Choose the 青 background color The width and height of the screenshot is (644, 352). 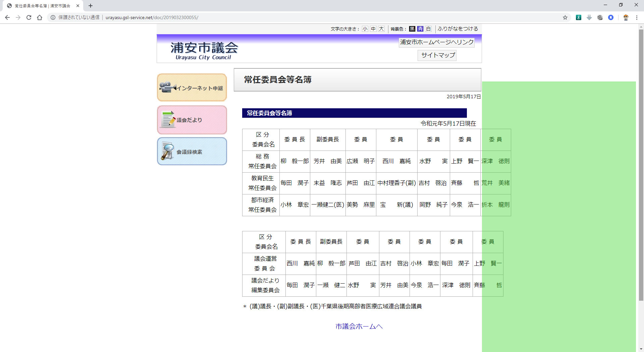pos(420,29)
